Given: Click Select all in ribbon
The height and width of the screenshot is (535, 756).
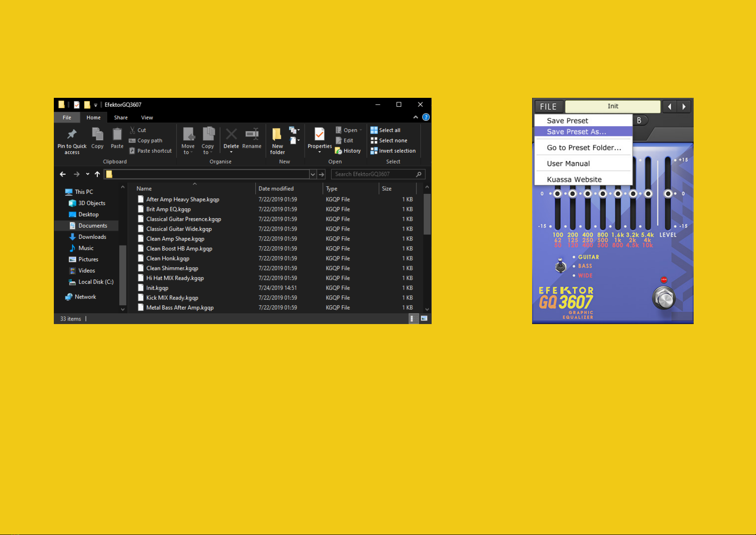Looking at the screenshot, I should pos(385,130).
